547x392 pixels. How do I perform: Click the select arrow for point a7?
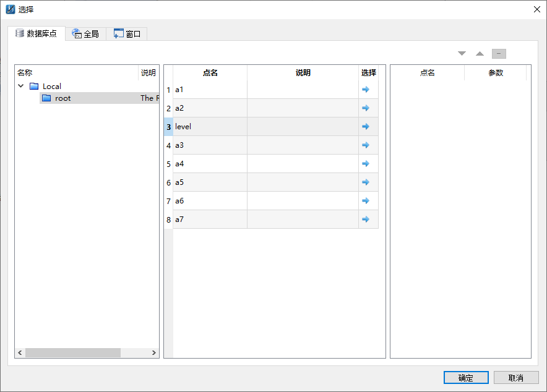pos(366,219)
